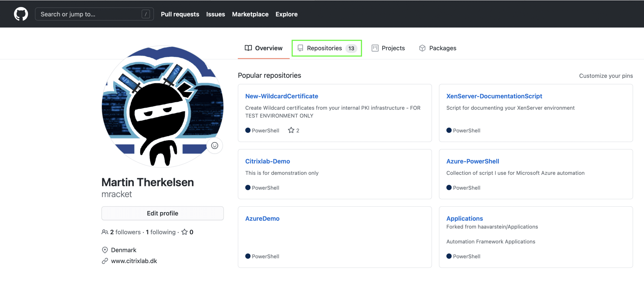Image resolution: width=644 pixels, height=281 pixels.
Task: Focus the Search or jump to field
Action: click(94, 14)
